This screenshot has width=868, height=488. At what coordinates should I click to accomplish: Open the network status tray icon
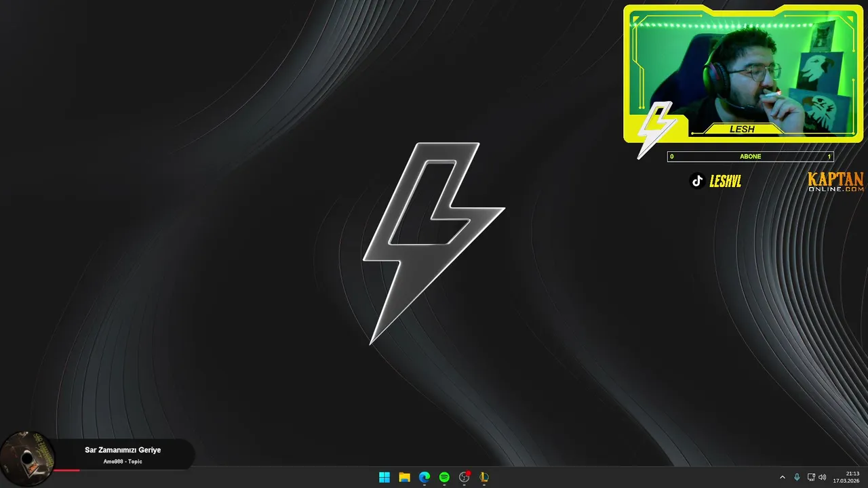tap(811, 477)
